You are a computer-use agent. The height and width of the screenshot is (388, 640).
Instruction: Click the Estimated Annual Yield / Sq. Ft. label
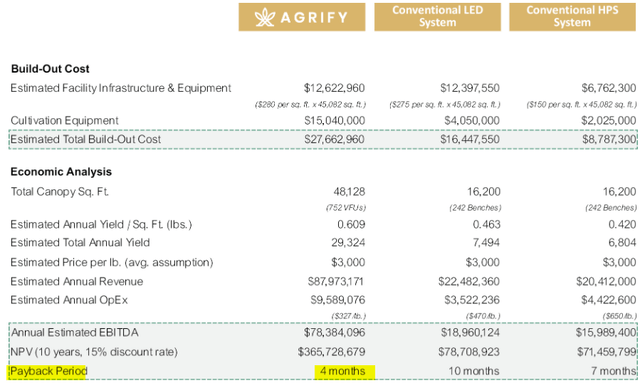(101, 225)
